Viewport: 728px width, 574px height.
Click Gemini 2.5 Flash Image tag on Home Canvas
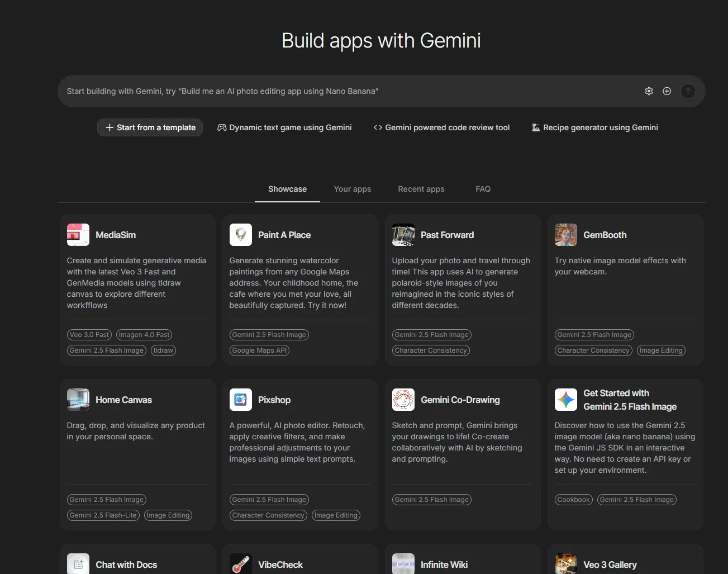(107, 500)
